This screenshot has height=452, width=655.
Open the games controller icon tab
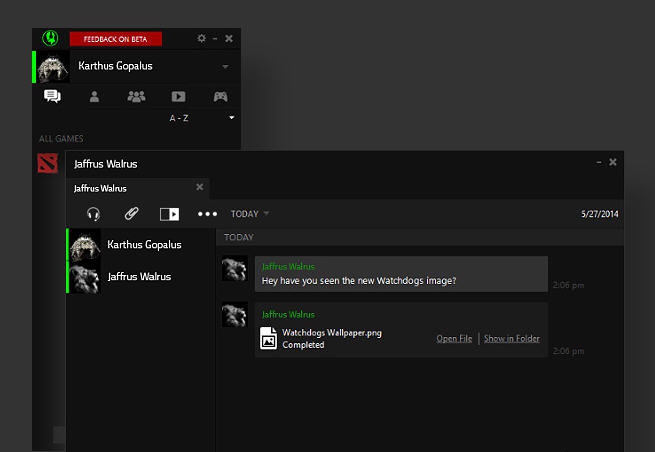(220, 97)
